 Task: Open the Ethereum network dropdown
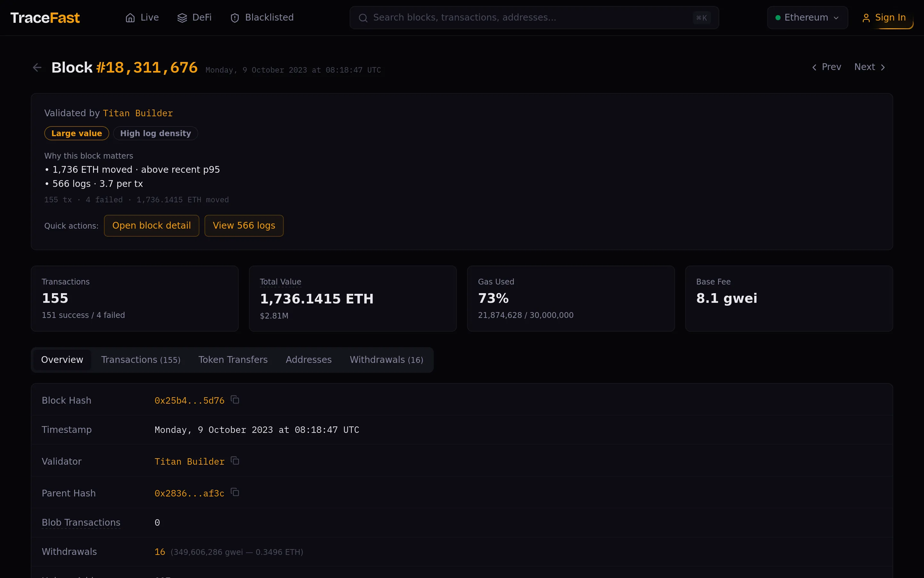808,18
